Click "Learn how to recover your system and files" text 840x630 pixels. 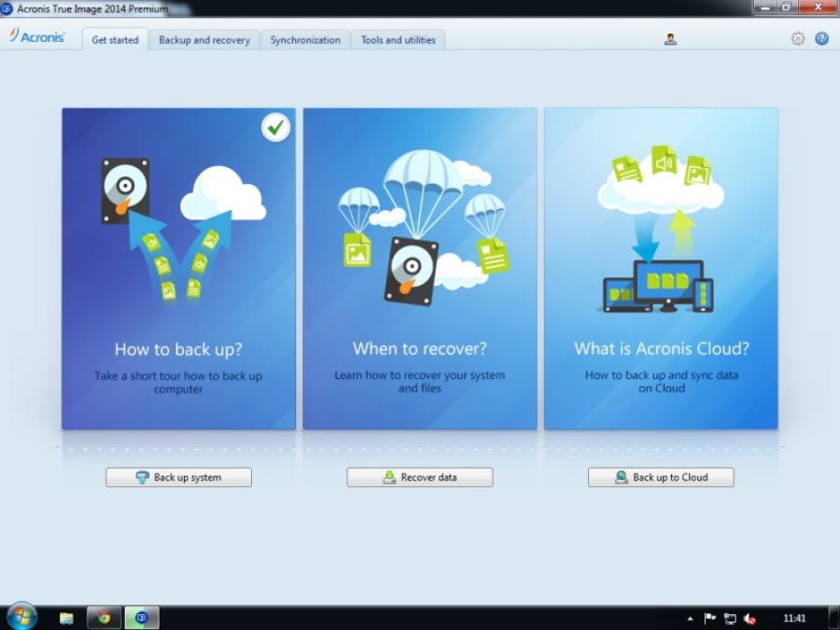coord(419,382)
